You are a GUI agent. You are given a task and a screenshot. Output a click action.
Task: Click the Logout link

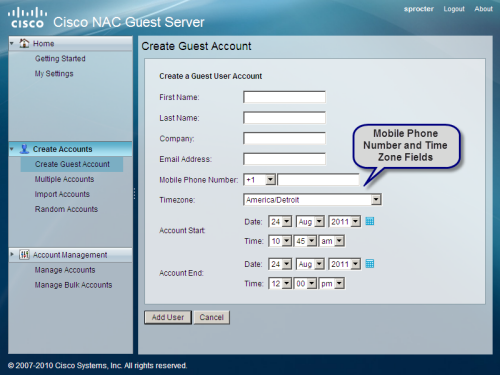[454, 9]
